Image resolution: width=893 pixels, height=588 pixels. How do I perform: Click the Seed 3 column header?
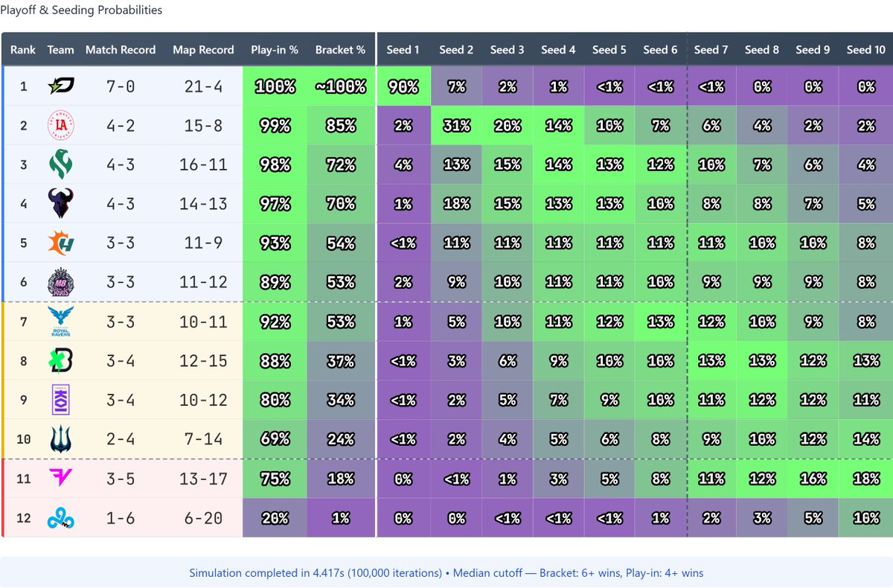(x=508, y=50)
